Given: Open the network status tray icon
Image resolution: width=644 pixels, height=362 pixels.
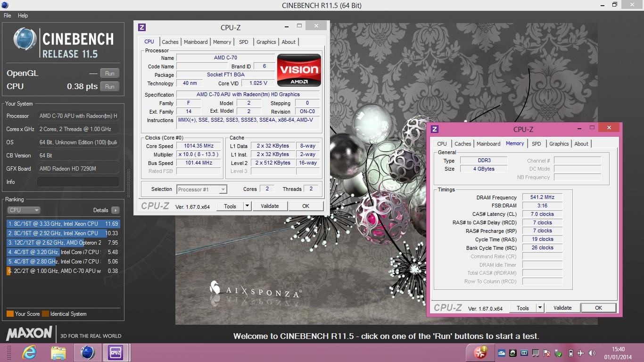Looking at the screenshot, I should 535,353.
